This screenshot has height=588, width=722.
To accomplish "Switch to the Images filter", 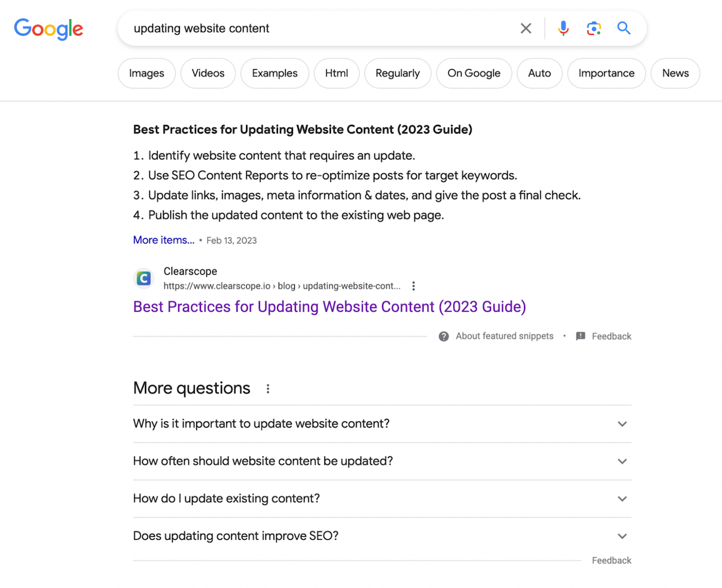I will click(146, 73).
